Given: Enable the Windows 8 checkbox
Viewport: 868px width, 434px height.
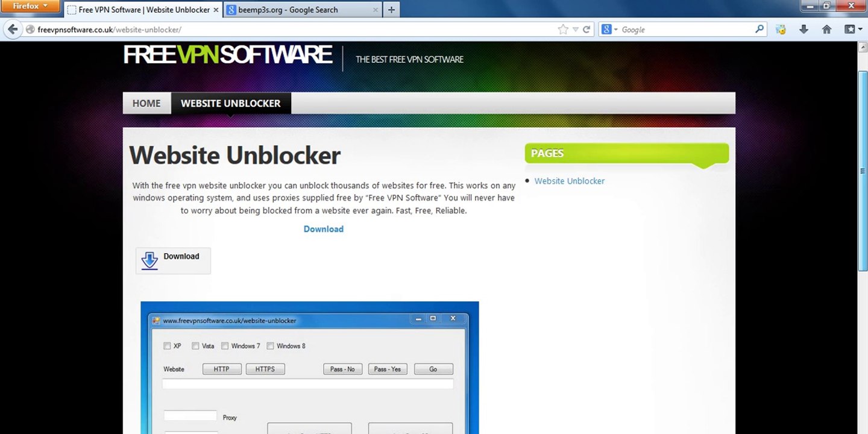Looking at the screenshot, I should (270, 346).
